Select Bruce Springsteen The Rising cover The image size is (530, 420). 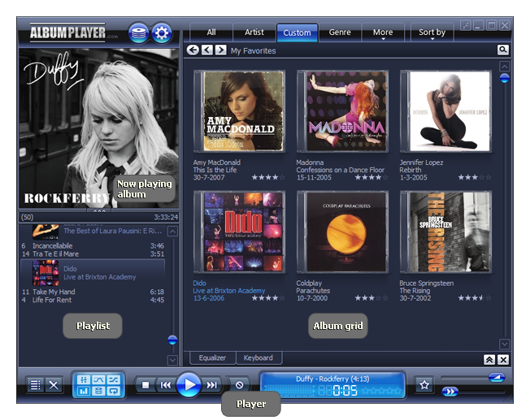pyautogui.click(x=445, y=232)
